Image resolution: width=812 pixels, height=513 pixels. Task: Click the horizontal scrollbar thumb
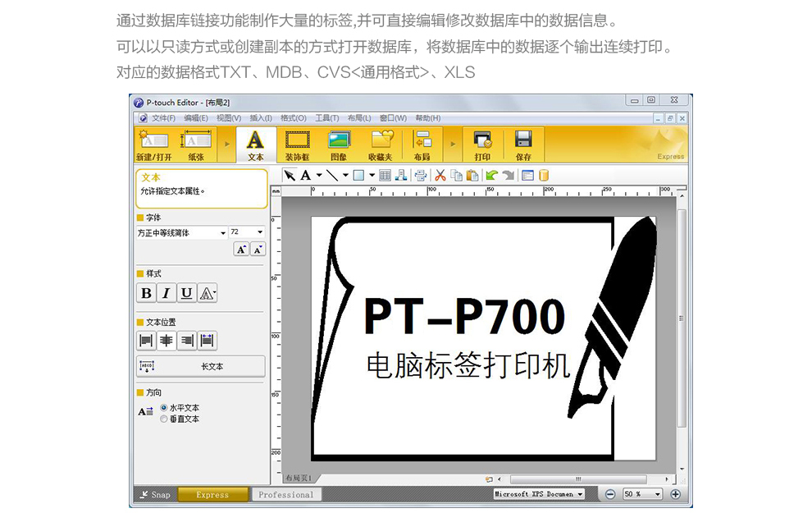[578, 479]
